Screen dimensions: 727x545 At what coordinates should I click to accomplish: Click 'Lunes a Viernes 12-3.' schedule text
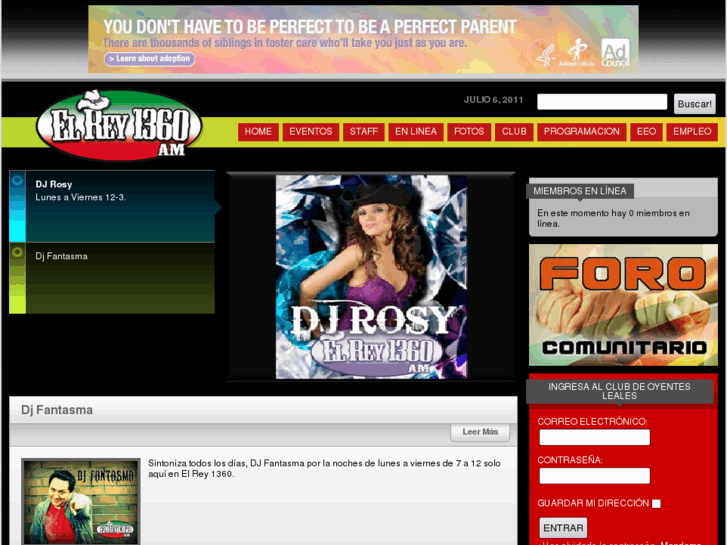(x=81, y=197)
